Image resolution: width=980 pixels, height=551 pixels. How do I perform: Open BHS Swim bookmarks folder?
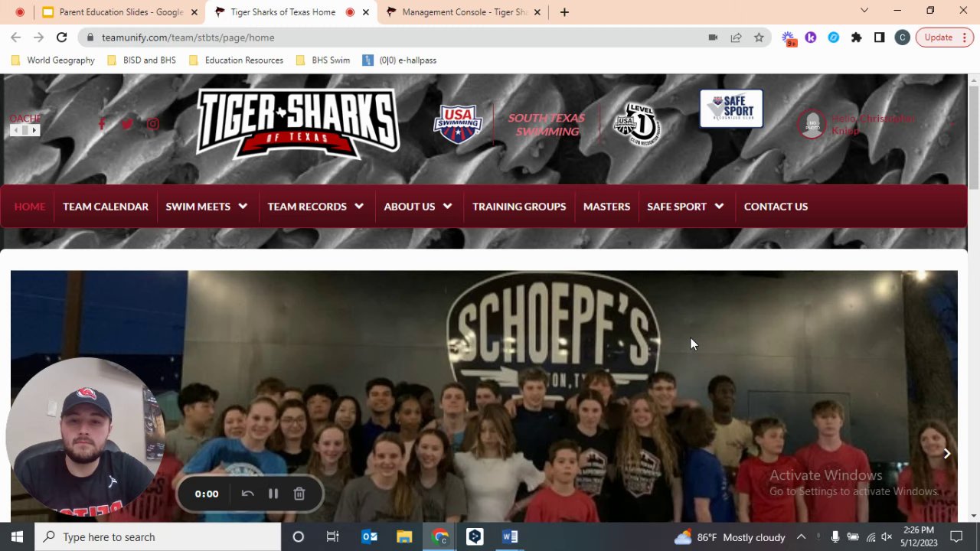click(322, 60)
